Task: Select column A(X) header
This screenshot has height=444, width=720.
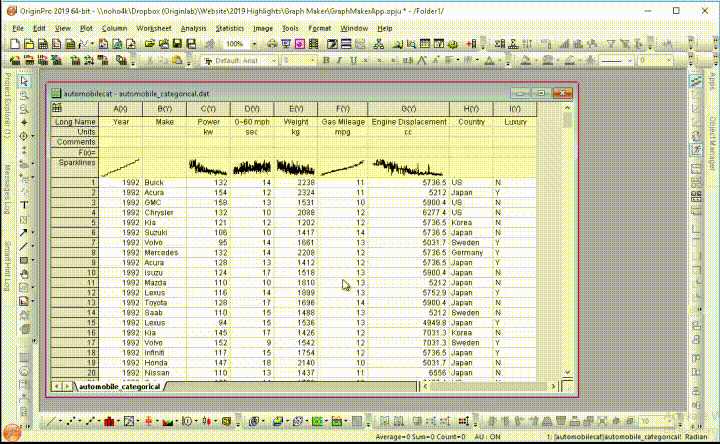Action: point(120,109)
